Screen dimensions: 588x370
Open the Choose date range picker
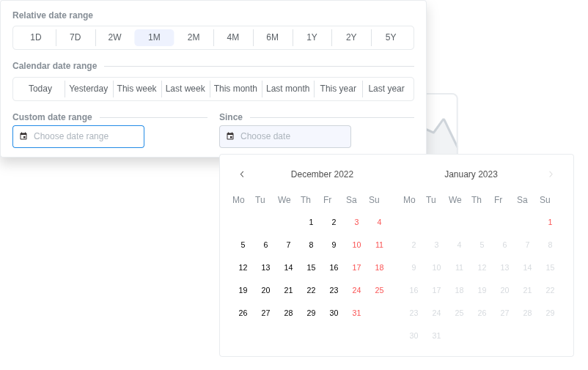(x=78, y=136)
